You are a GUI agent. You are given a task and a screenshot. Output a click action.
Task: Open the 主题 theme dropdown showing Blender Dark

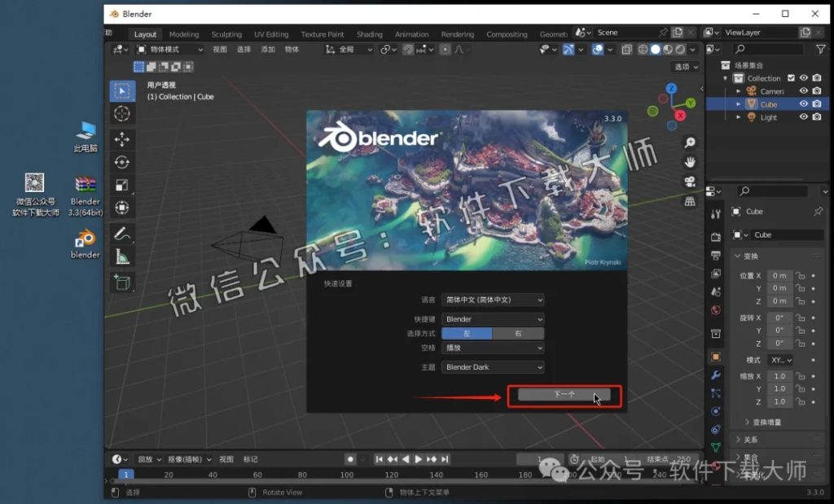[x=492, y=367]
